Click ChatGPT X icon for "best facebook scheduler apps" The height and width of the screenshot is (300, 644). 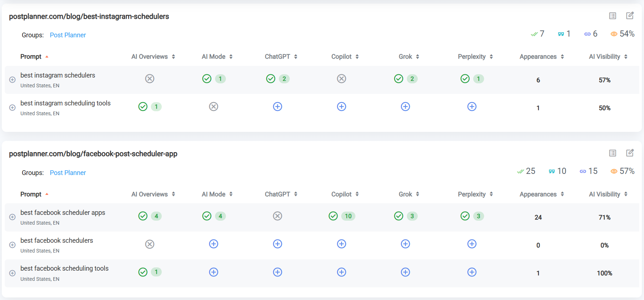[277, 216]
